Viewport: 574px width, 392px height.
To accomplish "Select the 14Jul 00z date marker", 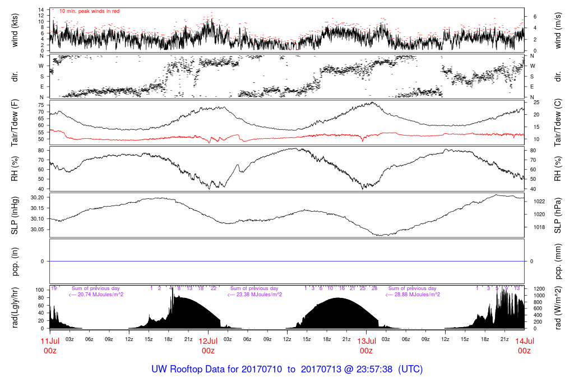I will [524, 346].
